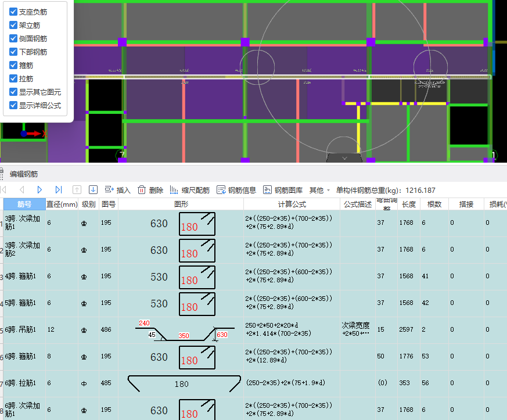The image size is (507, 420).
Task: Disable 显示其它图元 checkbox
Action: click(x=13, y=92)
